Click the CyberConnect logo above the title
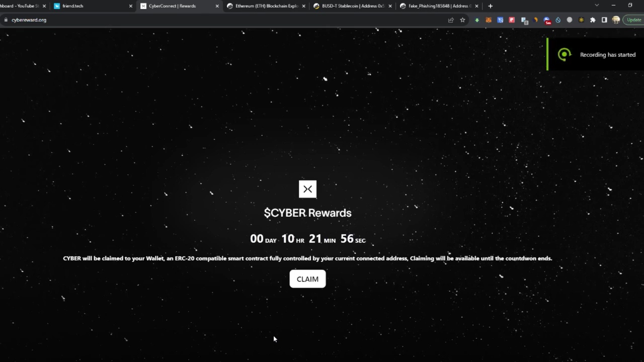644x362 pixels. tap(307, 189)
